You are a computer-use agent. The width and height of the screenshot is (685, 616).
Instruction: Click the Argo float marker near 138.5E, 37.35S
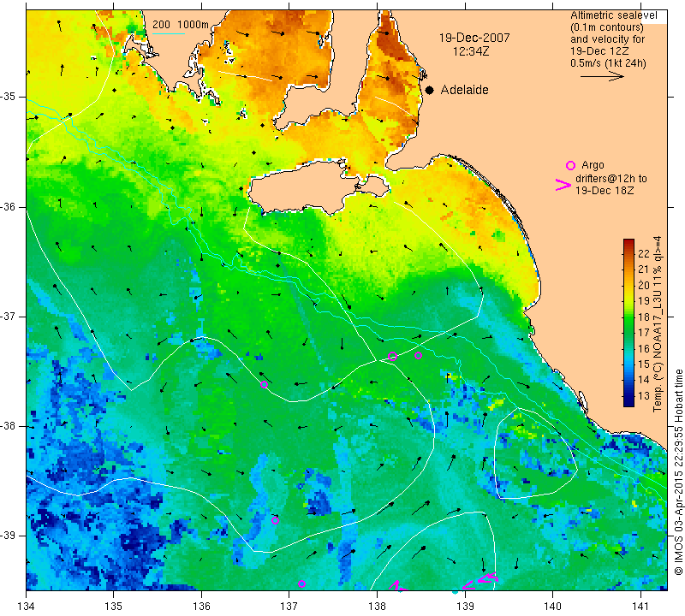(x=418, y=355)
